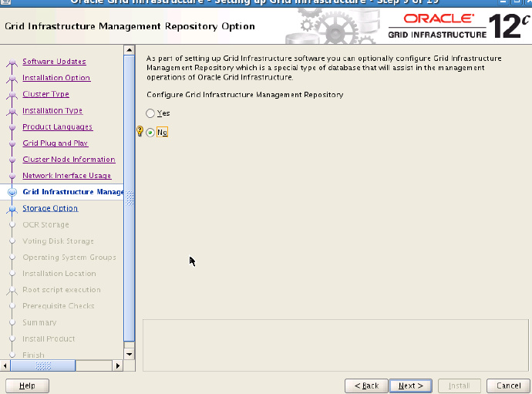Click the sidebar scroll down arrow
This screenshot has height=394, width=532.
(x=130, y=355)
